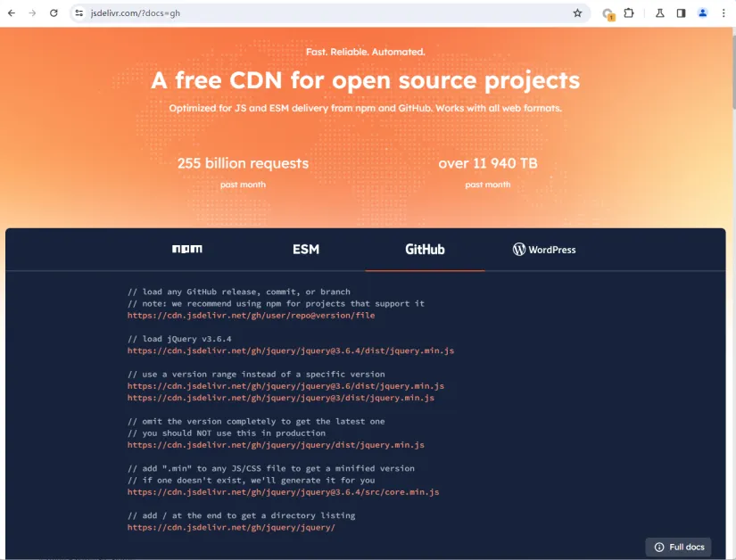
Task: View site information settings icon in address bar
Action: 77,12
